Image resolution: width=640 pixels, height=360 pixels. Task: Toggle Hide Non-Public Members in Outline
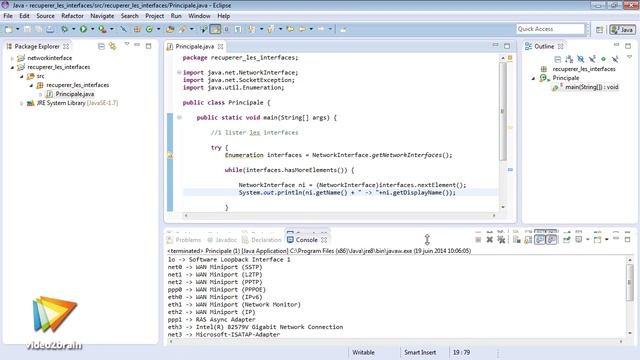[603, 59]
